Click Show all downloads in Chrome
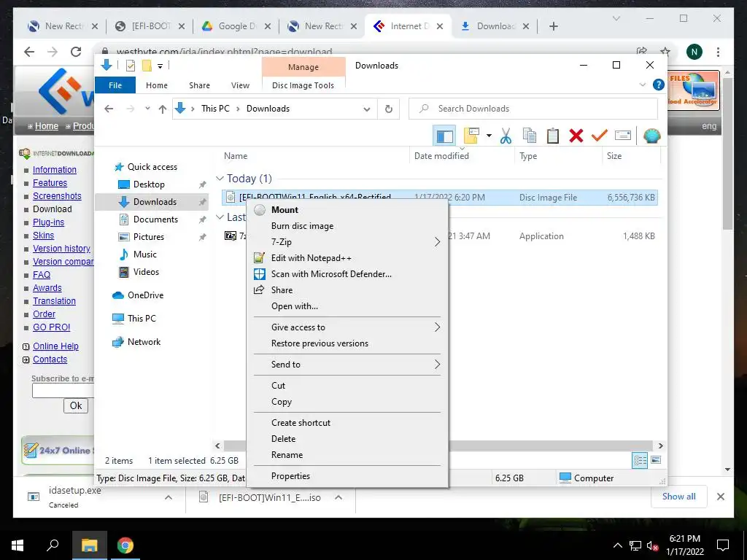The height and width of the screenshot is (560, 747). point(679,497)
